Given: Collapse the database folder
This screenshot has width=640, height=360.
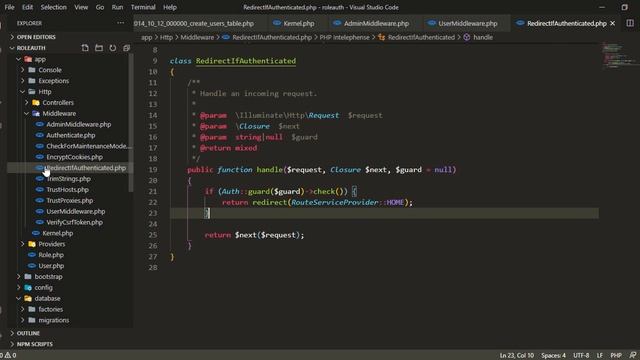Looking at the screenshot, I should click(47, 298).
